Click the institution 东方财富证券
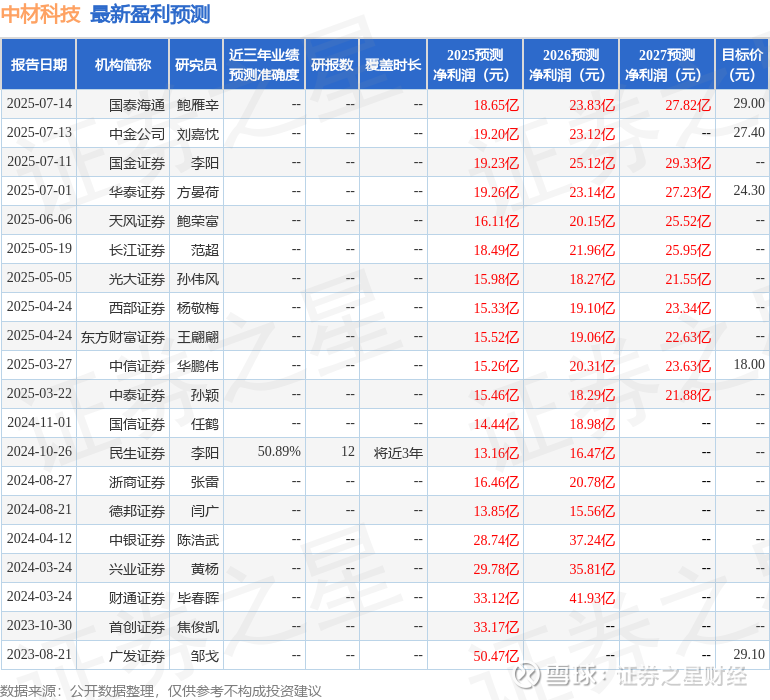The height and width of the screenshot is (700, 770). click(123, 336)
